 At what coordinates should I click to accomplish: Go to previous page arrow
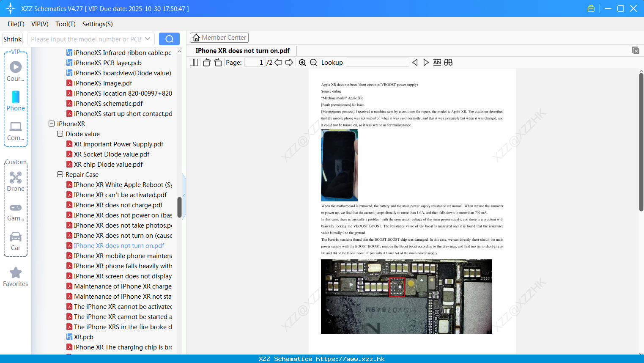tap(278, 62)
